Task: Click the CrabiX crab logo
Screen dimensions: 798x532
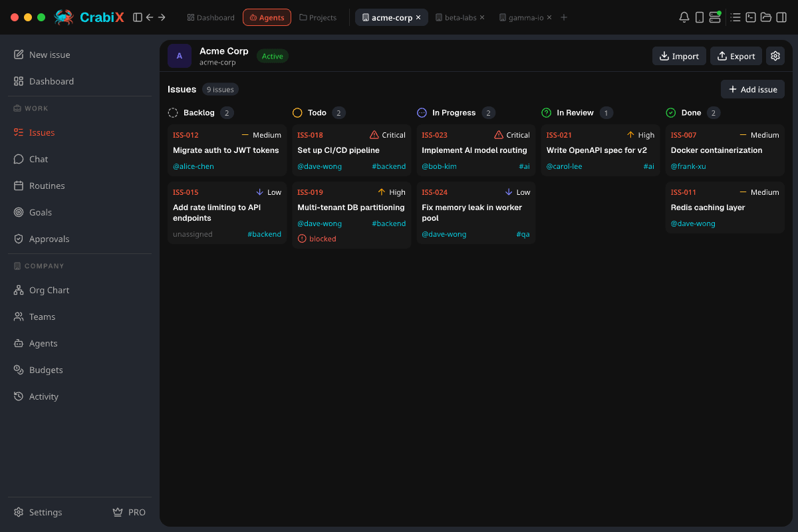Action: [64, 17]
